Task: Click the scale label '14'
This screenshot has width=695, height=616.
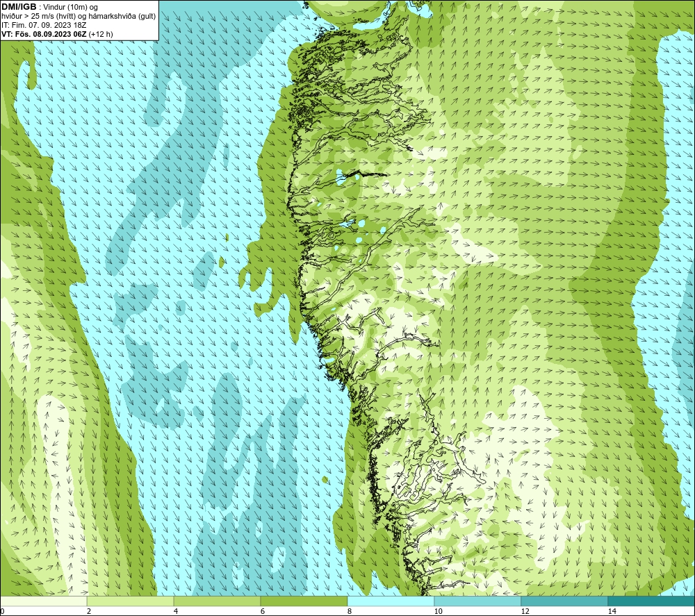Action: [612, 611]
